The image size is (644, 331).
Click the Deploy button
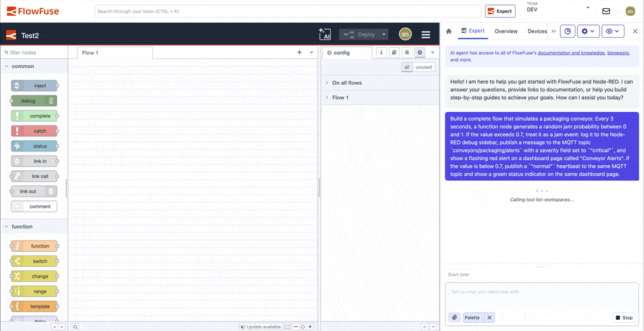(359, 35)
